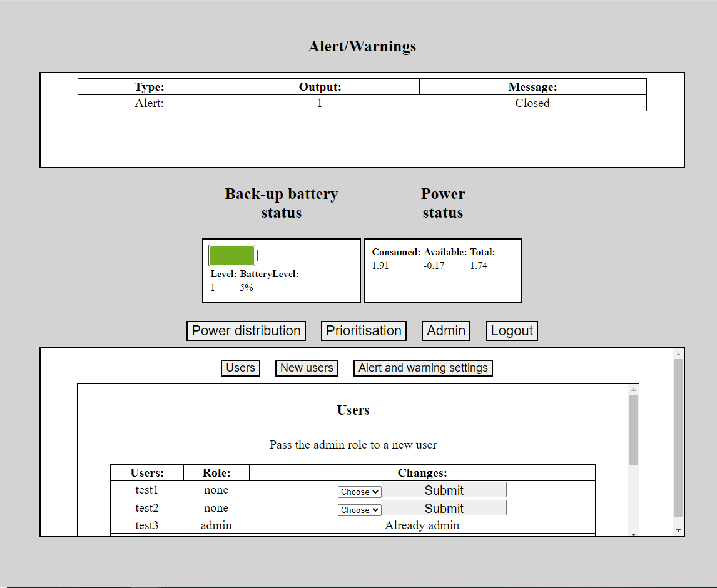Switch to the Users tab
The image size is (717, 588).
[240, 368]
